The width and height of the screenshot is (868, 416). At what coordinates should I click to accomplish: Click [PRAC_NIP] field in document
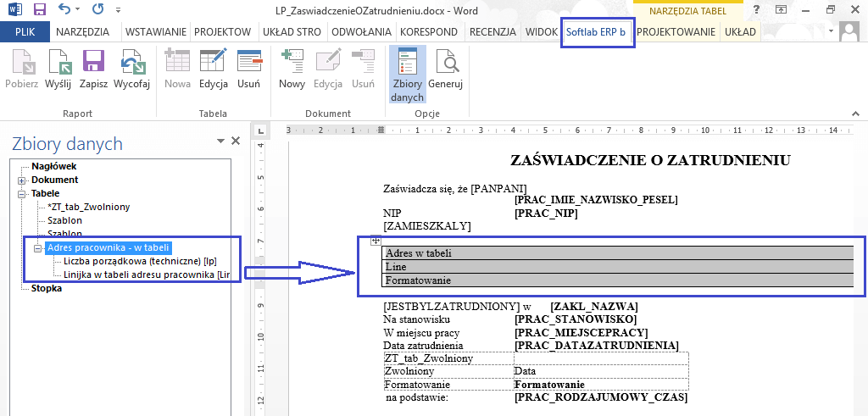tap(546, 213)
